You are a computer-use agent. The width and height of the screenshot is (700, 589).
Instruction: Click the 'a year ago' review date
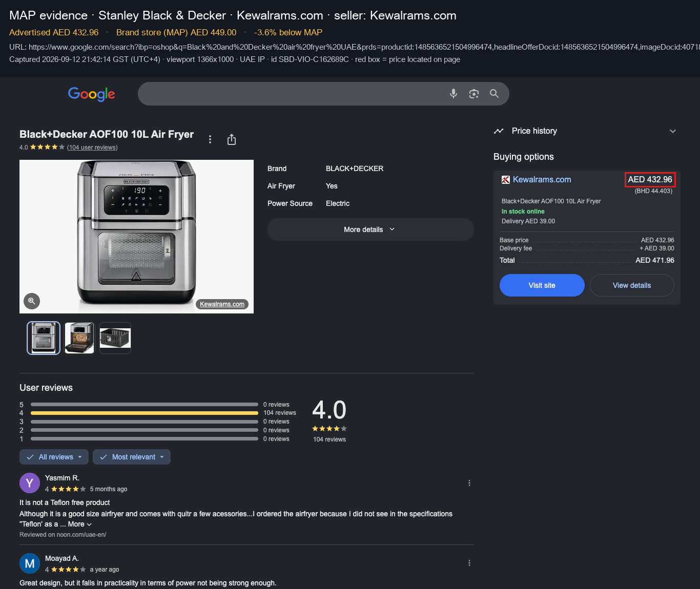[x=105, y=570]
